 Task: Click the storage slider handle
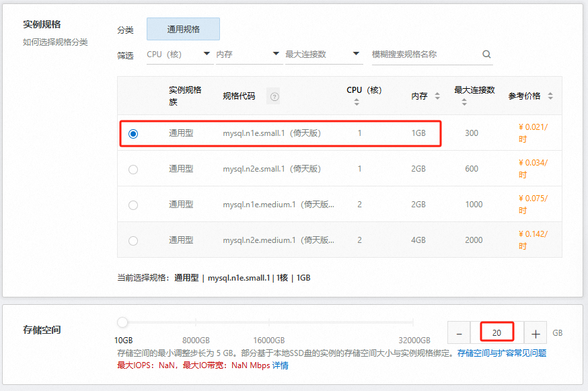122,322
